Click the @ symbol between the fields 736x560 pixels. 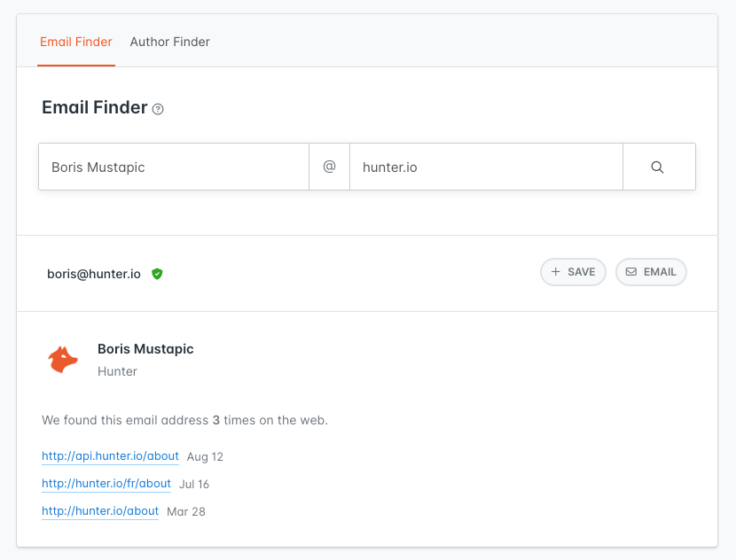point(330,167)
